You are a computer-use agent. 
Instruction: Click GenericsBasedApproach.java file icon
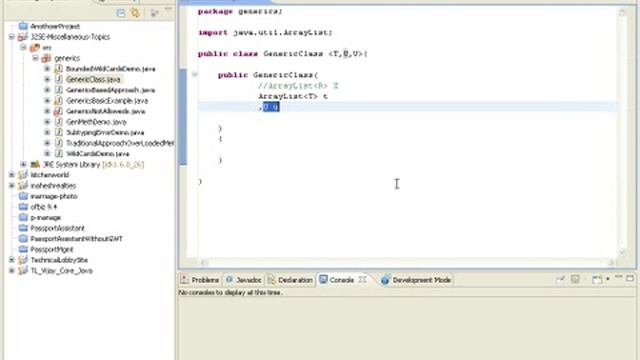point(58,90)
